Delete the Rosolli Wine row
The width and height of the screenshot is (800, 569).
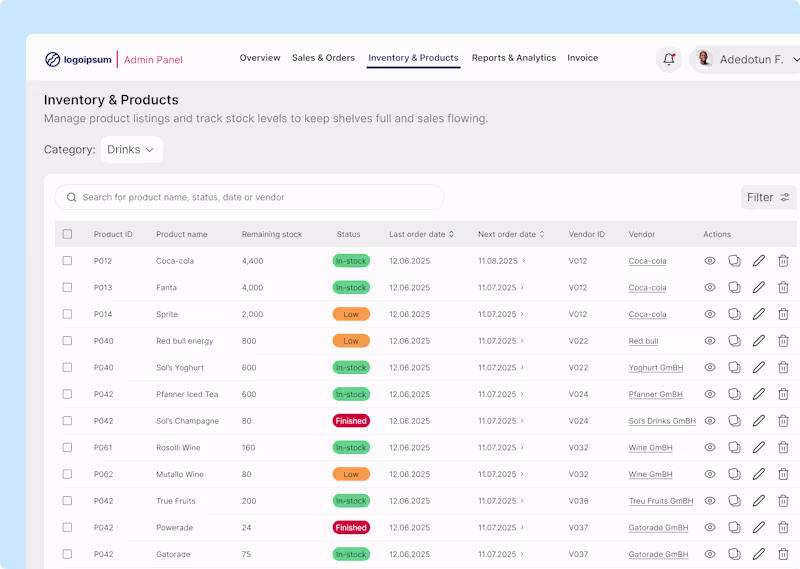point(783,447)
